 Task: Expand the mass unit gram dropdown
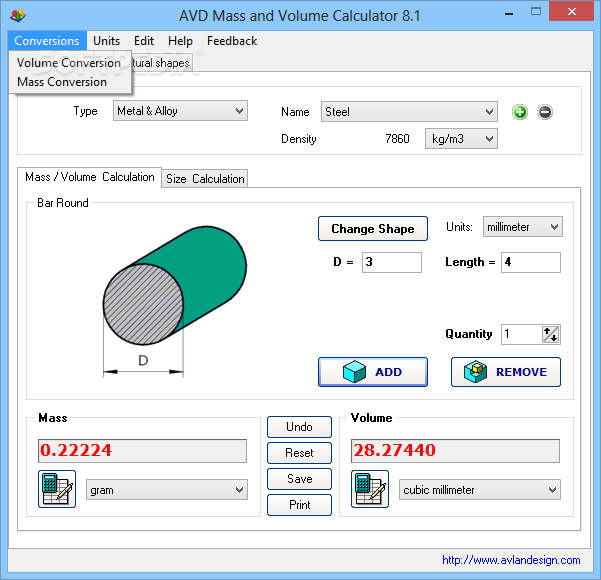coord(166,490)
